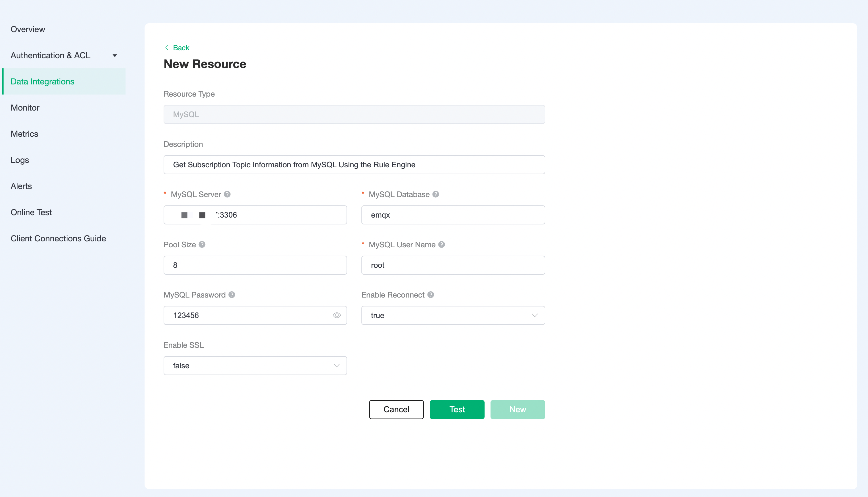The height and width of the screenshot is (497, 868).
Task: Expand the Authentication & ACL section
Action: point(115,55)
